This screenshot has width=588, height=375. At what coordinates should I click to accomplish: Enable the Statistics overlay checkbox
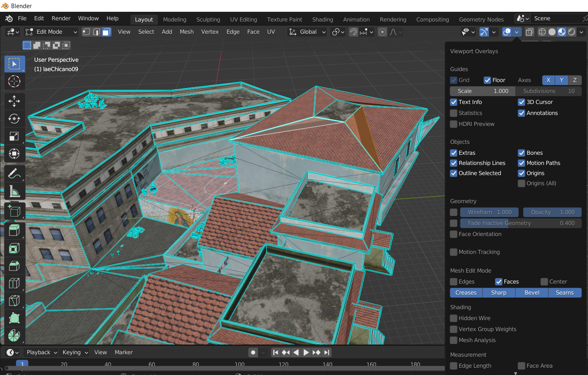(x=454, y=113)
